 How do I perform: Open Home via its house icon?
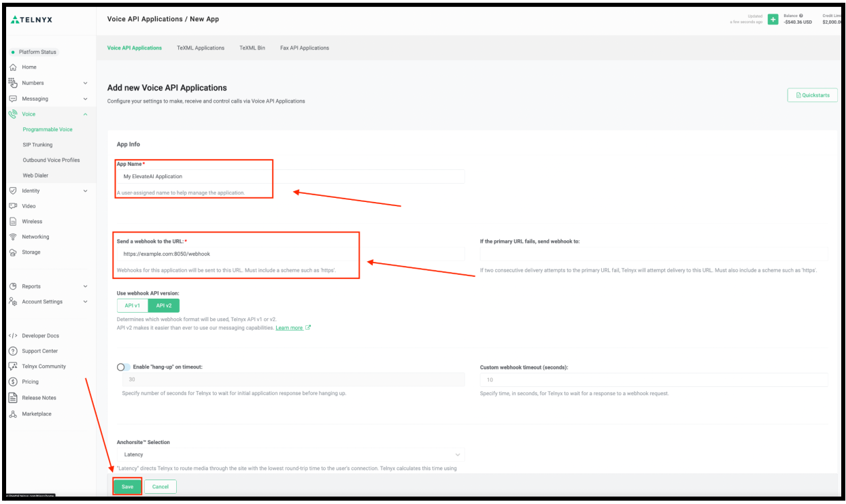click(12, 67)
